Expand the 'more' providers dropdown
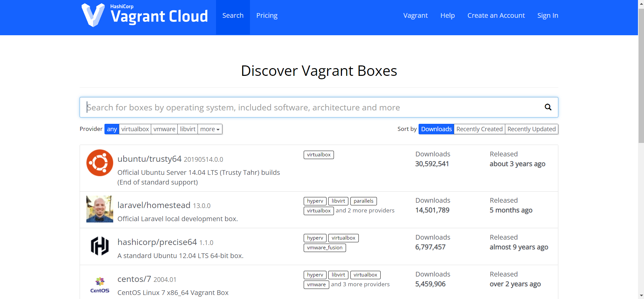Screen dimensions: 644x299 [x=210, y=129]
